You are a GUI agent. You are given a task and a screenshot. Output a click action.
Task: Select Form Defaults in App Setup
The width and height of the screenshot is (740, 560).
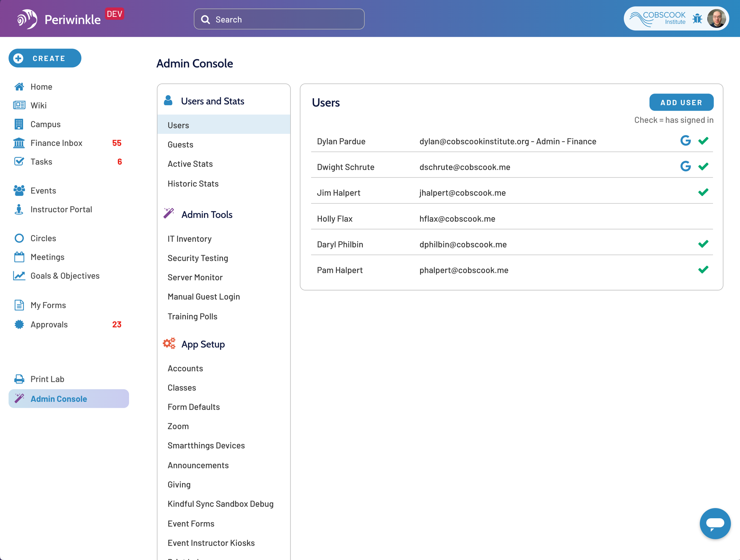point(194,407)
